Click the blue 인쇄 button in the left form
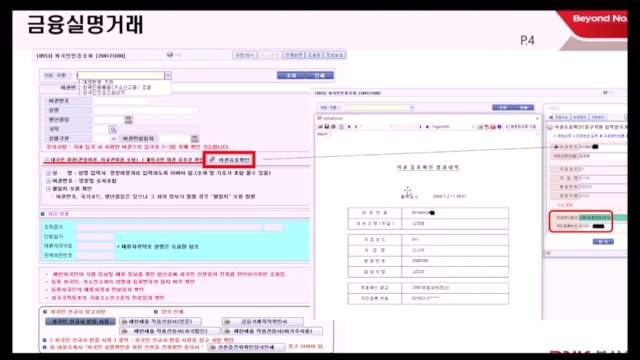Screen dimensions: 640x360 click(320, 76)
